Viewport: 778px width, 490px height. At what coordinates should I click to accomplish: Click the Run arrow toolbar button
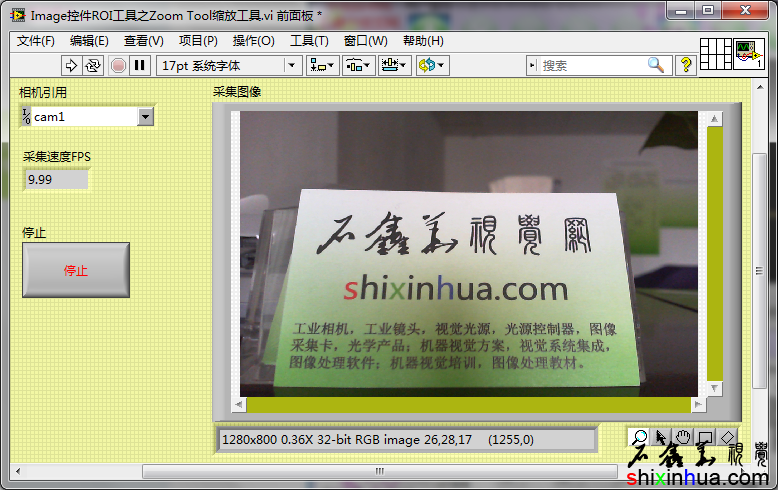point(71,65)
